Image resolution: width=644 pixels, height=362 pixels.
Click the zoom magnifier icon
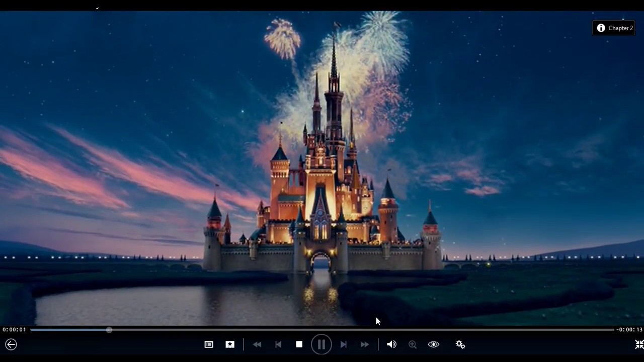[413, 344]
